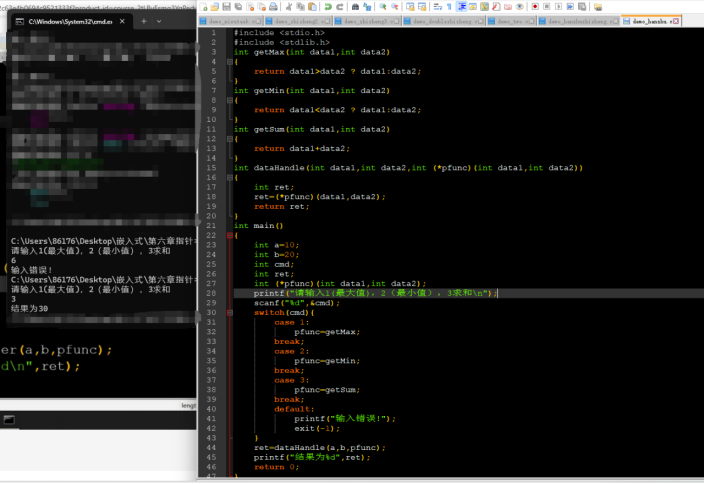Cut selection with the scissors icon
Screen dimensions: 705x484
click(x=289, y=7)
